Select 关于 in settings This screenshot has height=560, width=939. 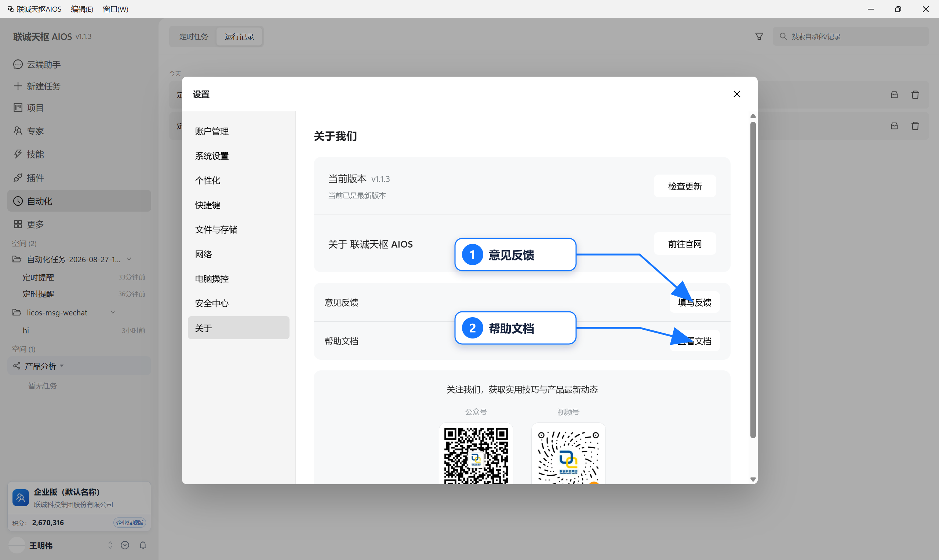(x=238, y=328)
